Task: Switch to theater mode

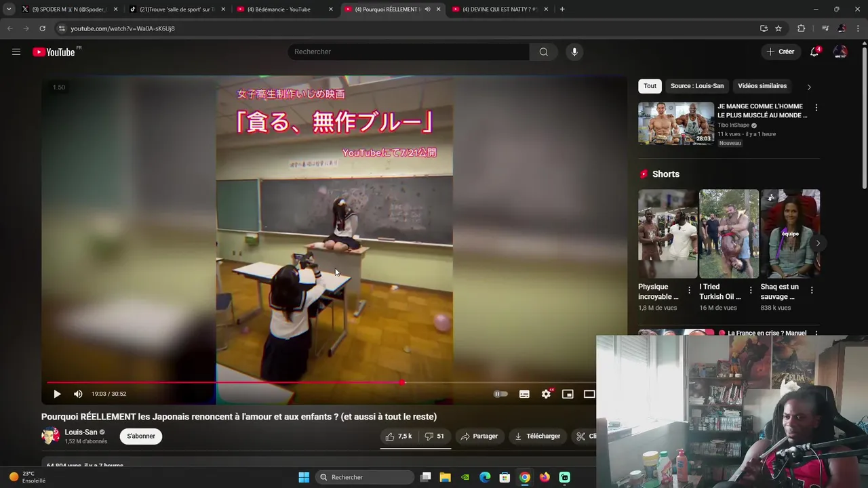Action: [x=589, y=394]
